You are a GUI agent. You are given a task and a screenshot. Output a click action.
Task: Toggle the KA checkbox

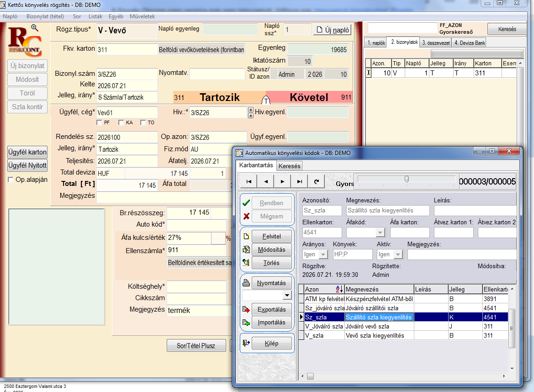pyautogui.click(x=121, y=122)
